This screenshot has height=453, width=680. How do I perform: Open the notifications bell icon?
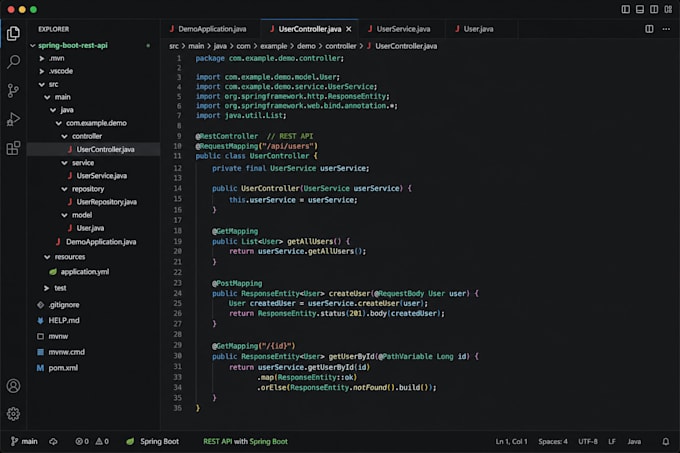coord(666,441)
